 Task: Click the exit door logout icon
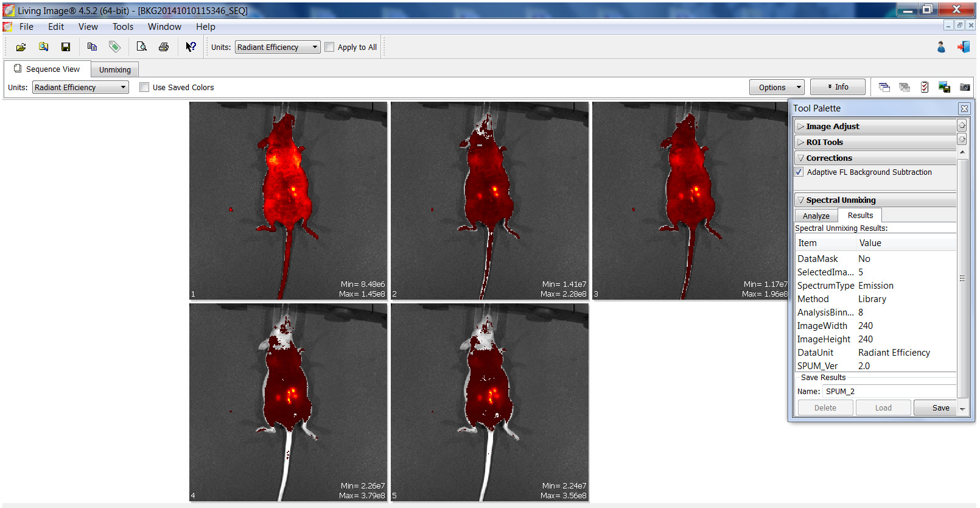pos(964,47)
